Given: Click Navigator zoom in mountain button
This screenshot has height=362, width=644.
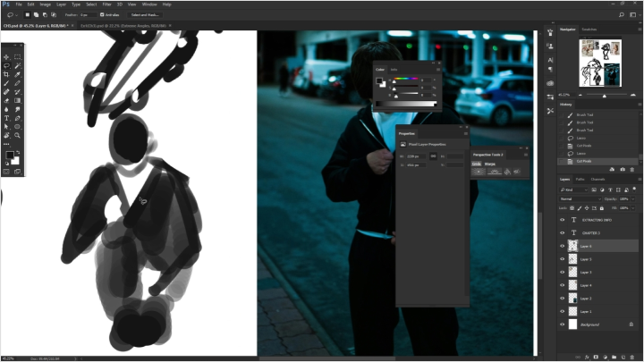Looking at the screenshot, I should [633, 96].
